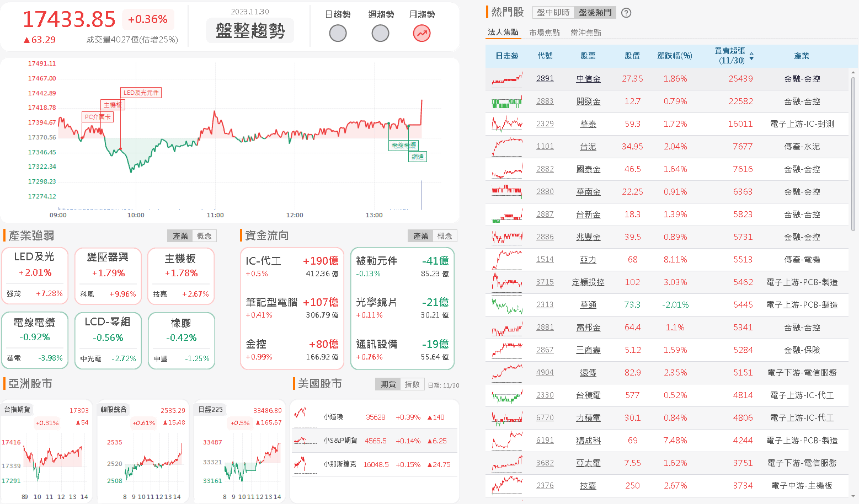Open the 法人焦點 tab
Screen dimensions: 859x504
[503, 32]
